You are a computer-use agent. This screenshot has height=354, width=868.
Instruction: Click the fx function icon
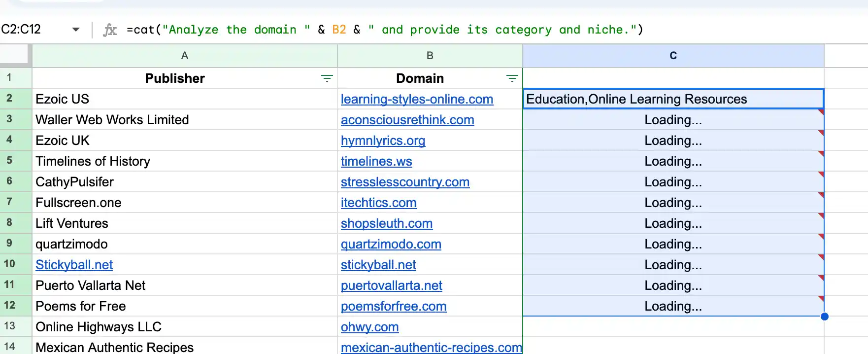click(x=110, y=30)
